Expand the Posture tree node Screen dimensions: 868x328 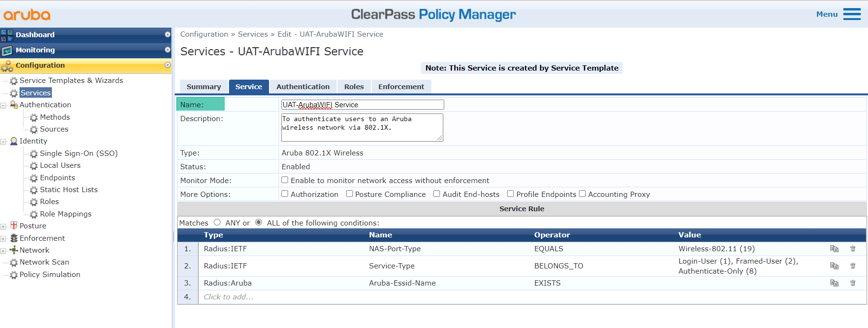click(x=3, y=226)
